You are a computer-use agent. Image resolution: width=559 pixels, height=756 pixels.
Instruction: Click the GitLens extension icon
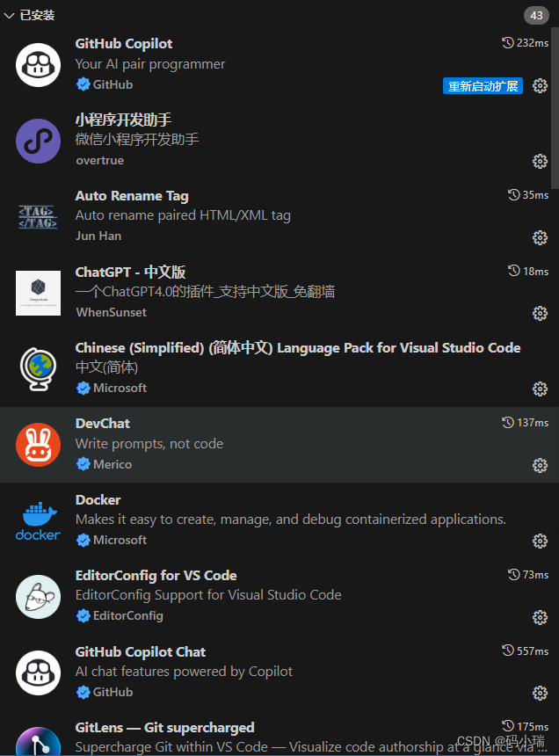tap(38, 741)
